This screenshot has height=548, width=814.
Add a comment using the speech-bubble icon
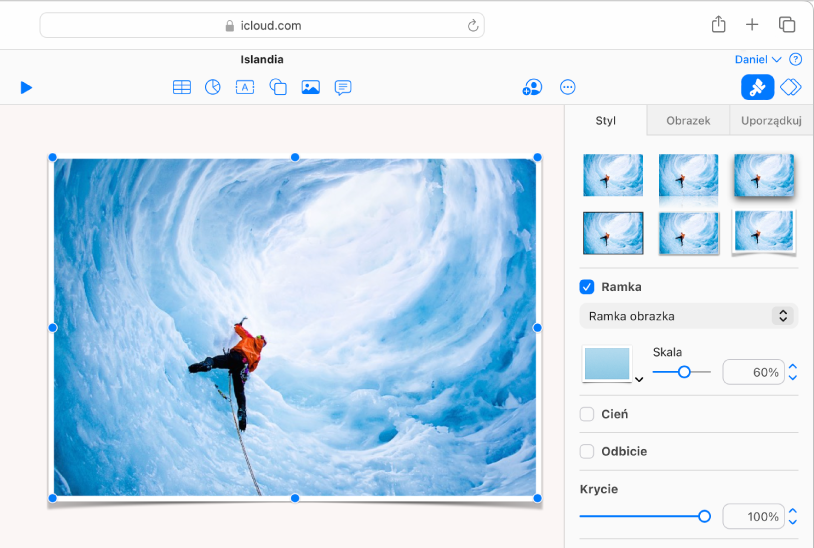click(343, 88)
